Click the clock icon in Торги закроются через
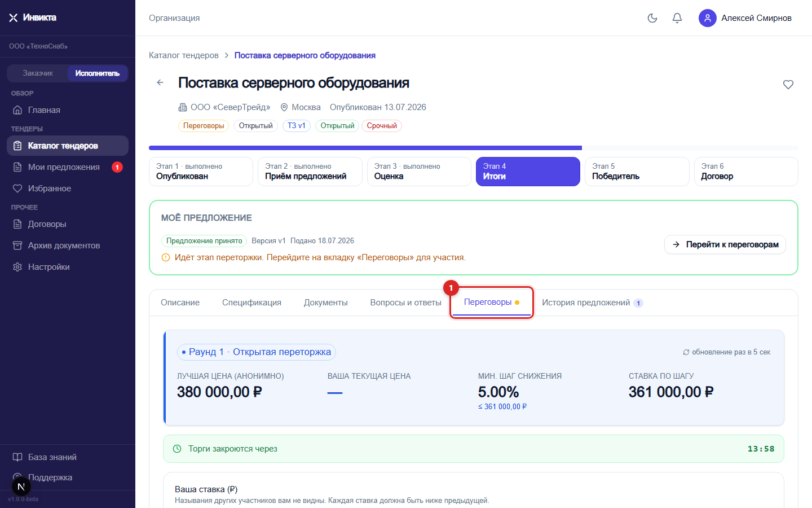 point(177,449)
